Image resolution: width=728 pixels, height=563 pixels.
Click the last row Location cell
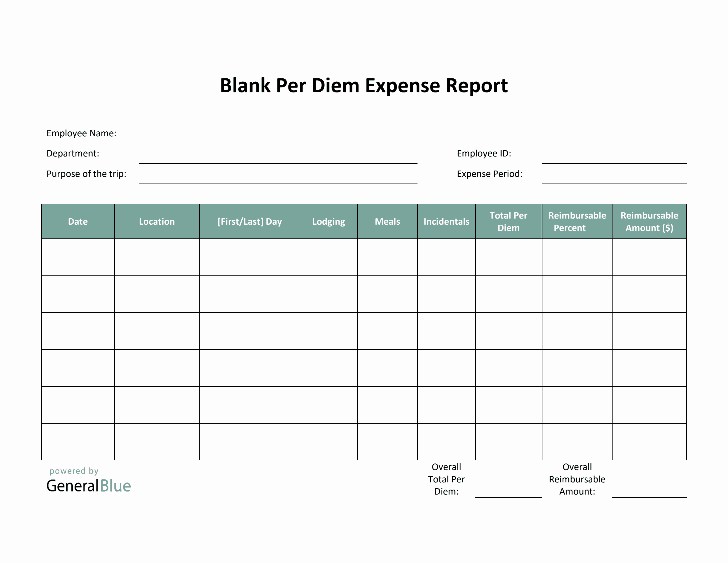pyautogui.click(x=157, y=440)
